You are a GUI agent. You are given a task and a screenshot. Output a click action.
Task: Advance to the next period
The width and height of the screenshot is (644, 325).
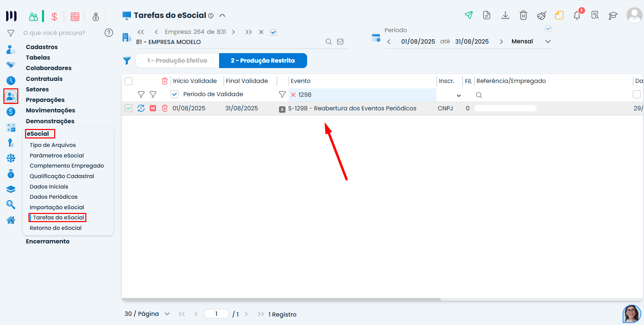[x=501, y=42]
